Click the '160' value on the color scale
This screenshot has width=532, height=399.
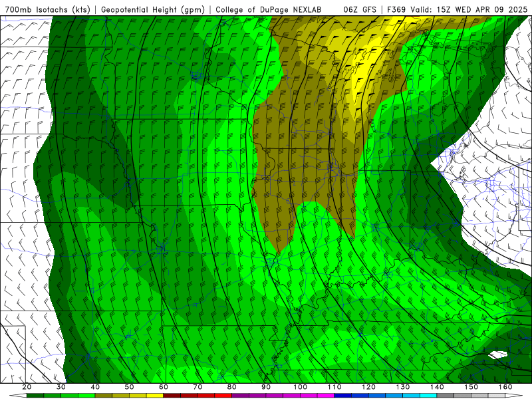pos(505,387)
